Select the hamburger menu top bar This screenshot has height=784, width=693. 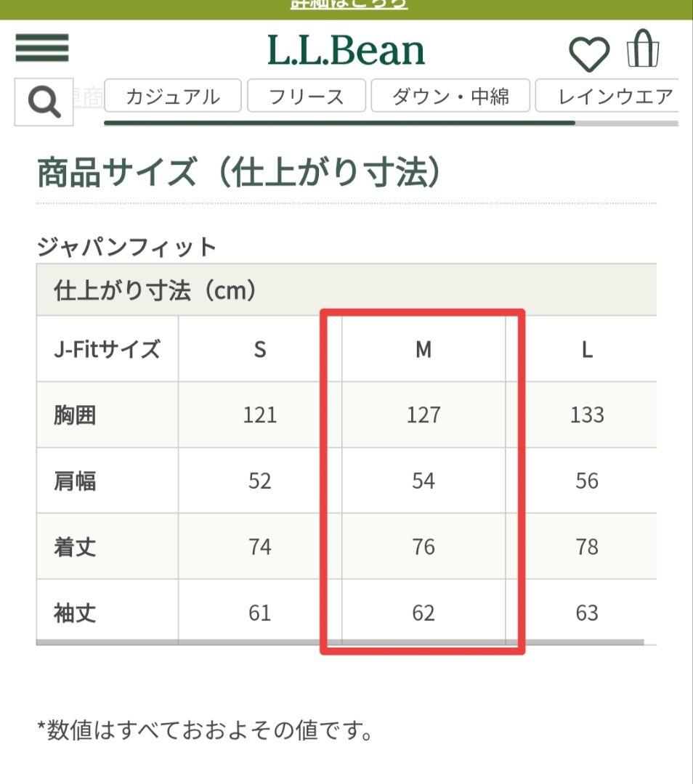(x=42, y=36)
